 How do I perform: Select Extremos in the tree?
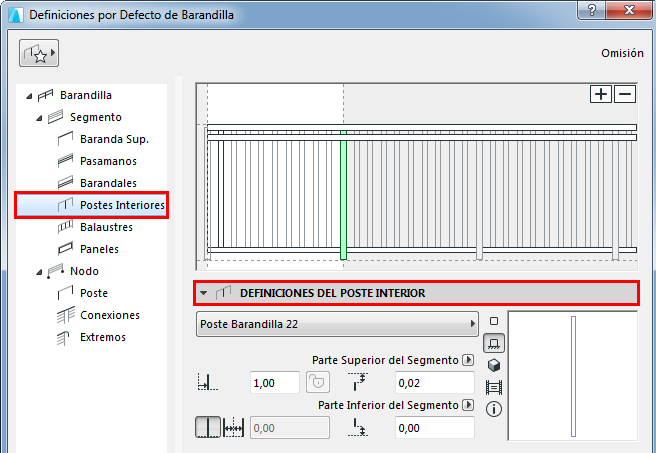coord(103,337)
